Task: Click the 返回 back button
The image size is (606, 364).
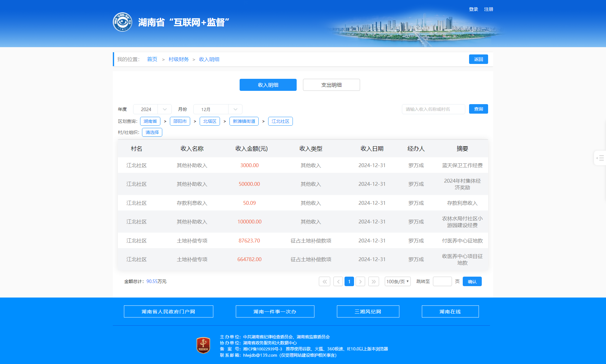Action: click(478, 59)
